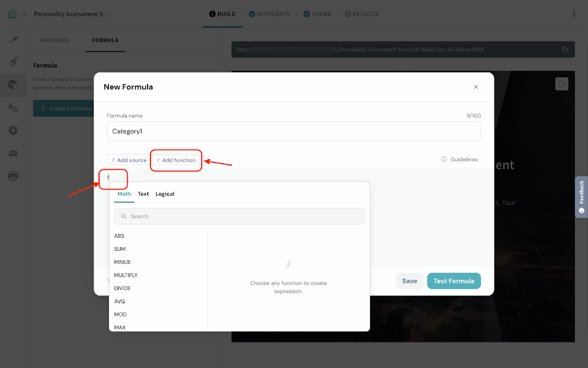Open the Variables tab
Image resolution: width=588 pixels, height=368 pixels.
point(54,40)
